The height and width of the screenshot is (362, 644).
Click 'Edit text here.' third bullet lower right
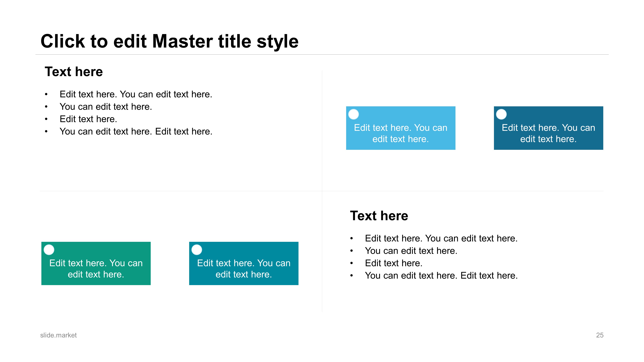(x=394, y=263)
